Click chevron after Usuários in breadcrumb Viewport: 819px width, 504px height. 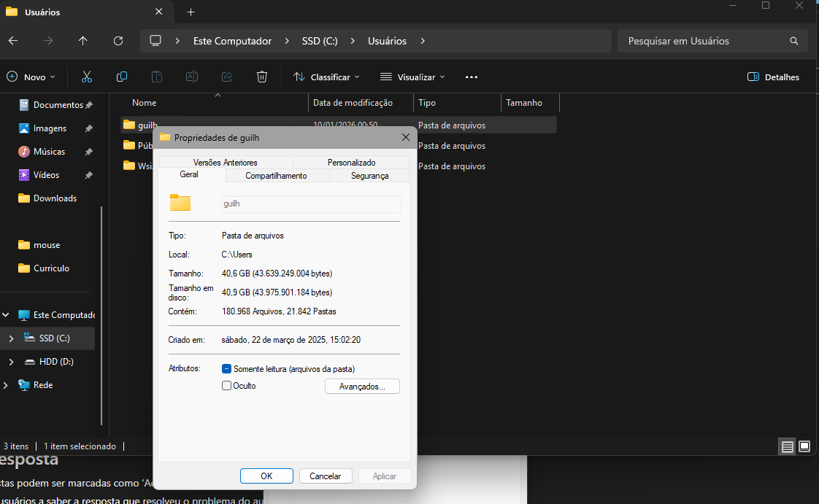point(423,41)
